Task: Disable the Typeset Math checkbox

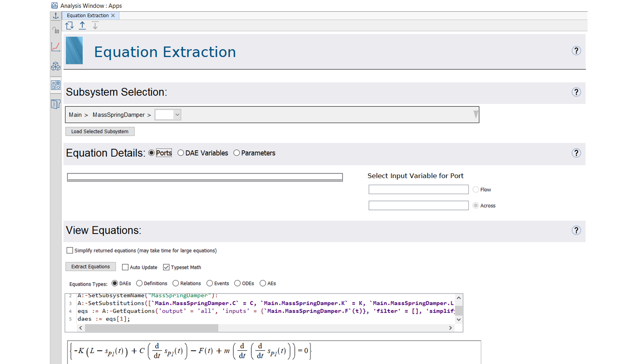Action: [166, 267]
